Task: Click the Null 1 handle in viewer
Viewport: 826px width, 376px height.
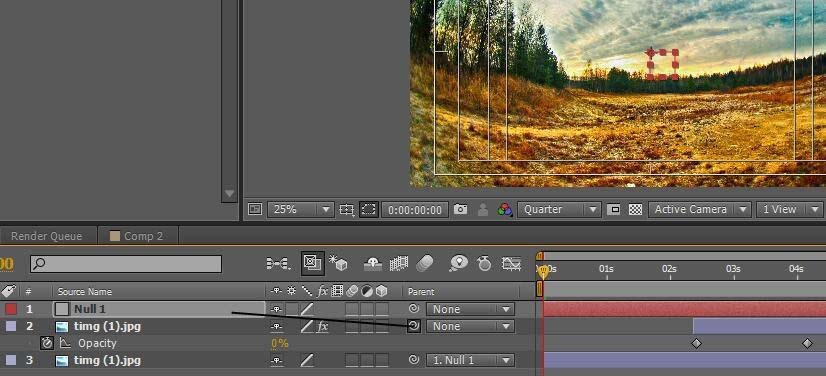Action: (663, 65)
